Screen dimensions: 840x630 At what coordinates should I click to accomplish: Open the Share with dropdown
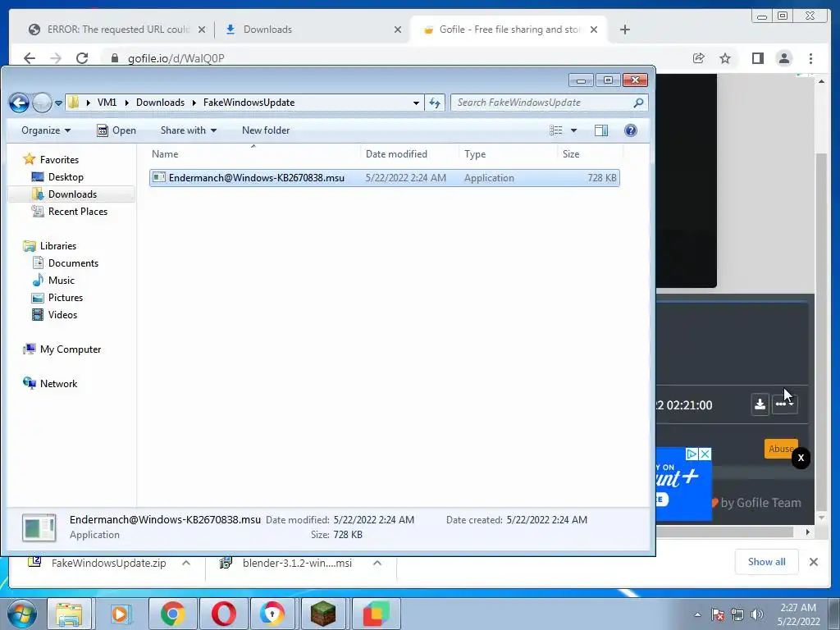click(x=189, y=130)
